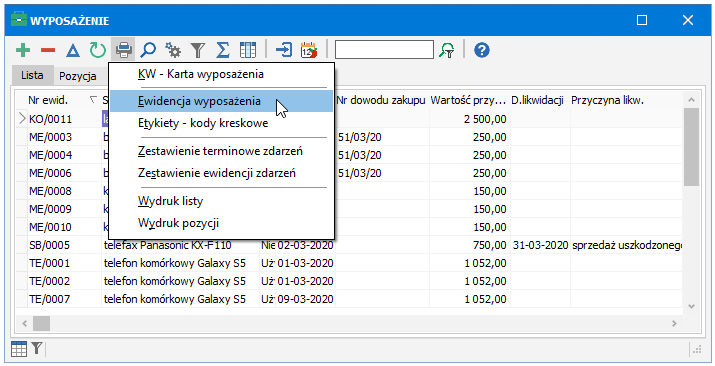This screenshot has height=366, width=715.
Task: Choose Zestawienie ewidencji zdarzeń menu item
Action: coord(222,173)
